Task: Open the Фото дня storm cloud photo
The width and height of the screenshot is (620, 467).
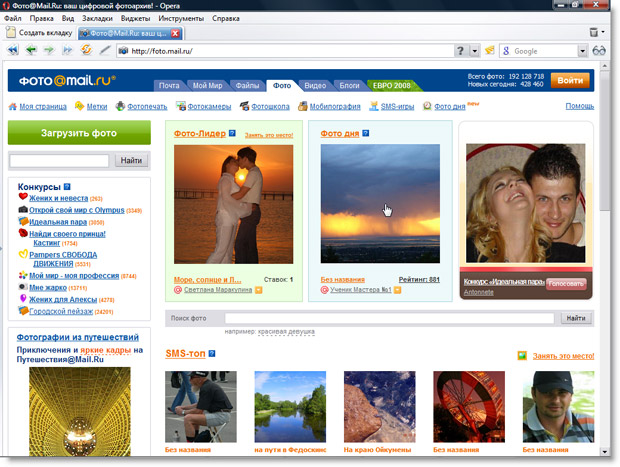Action: tap(380, 204)
